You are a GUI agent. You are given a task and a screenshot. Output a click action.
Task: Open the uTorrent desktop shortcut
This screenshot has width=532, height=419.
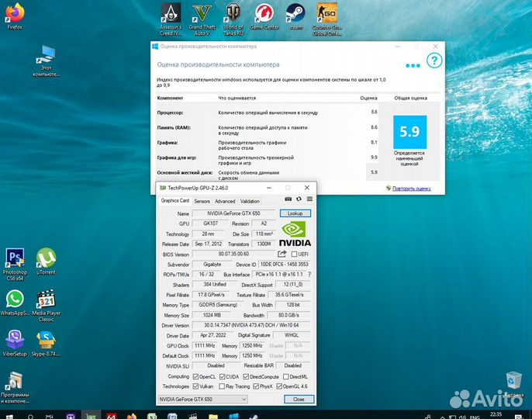[47, 261]
